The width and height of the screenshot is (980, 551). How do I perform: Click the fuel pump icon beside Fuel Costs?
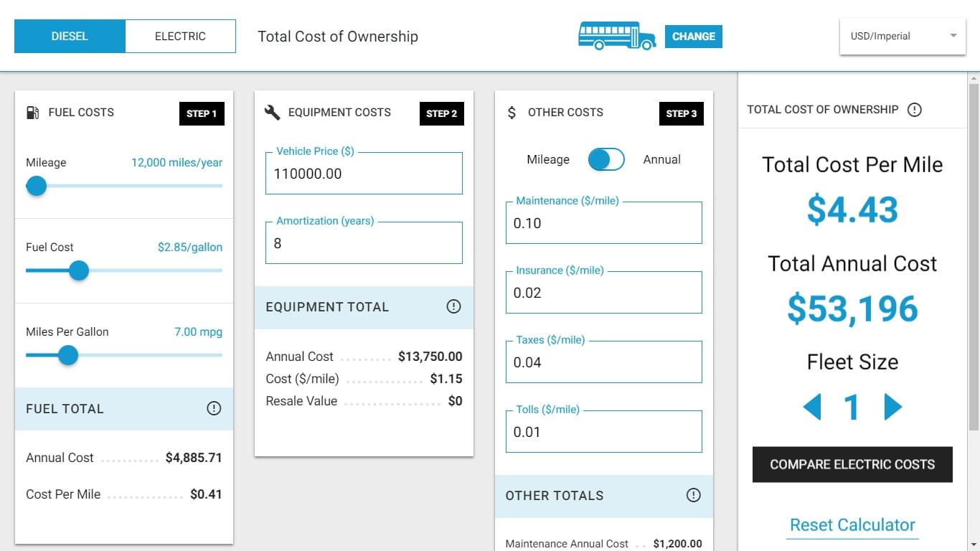click(x=32, y=113)
